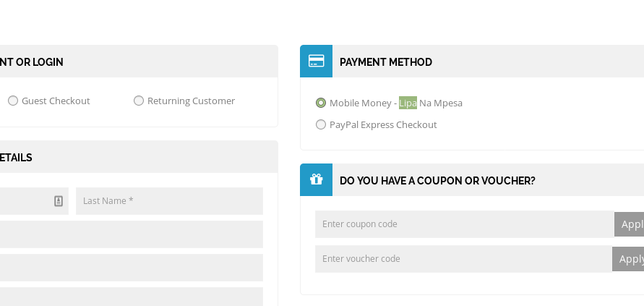
Task: Choose the Returning Customer option
Action: 139,101
